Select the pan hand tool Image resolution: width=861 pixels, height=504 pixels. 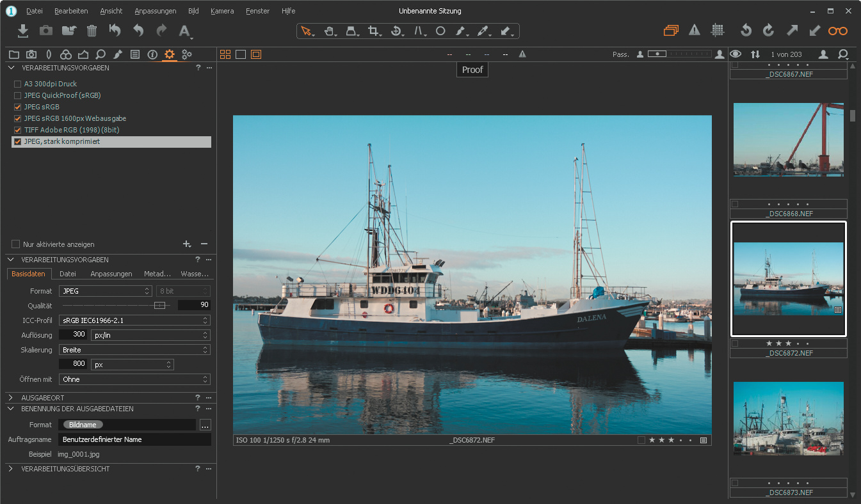(329, 31)
